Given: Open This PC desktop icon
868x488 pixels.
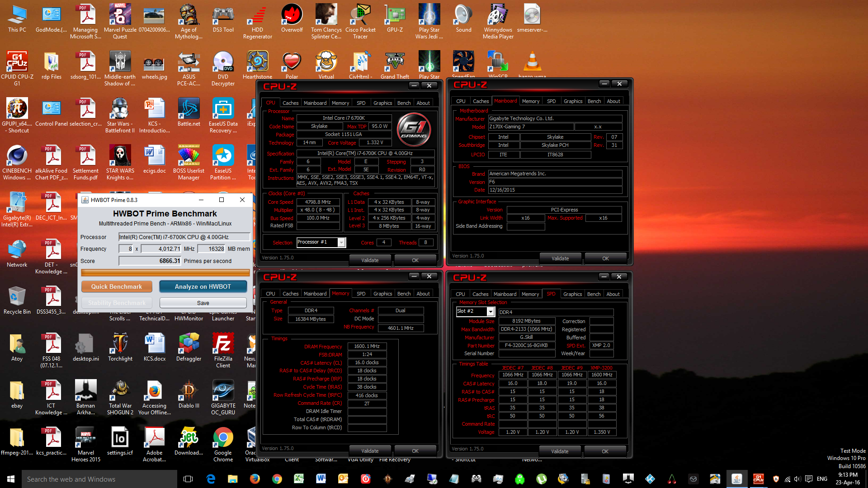Looking at the screenshot, I should pos(17,19).
